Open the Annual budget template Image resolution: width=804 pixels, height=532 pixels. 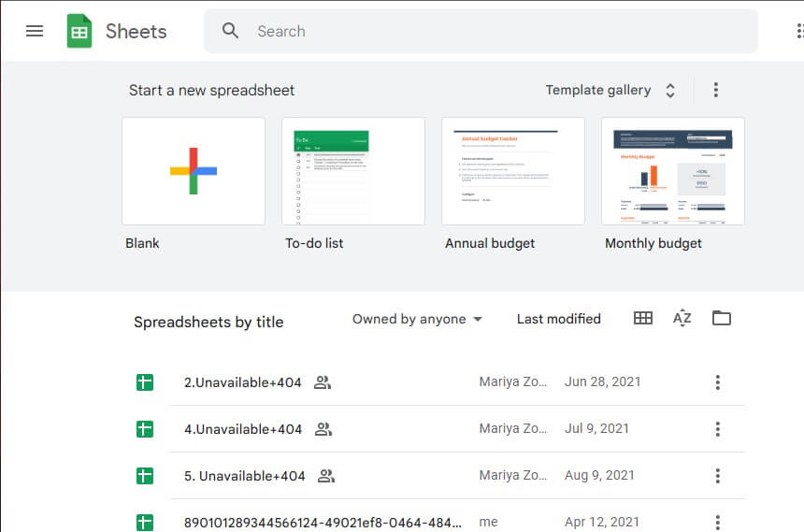512,171
